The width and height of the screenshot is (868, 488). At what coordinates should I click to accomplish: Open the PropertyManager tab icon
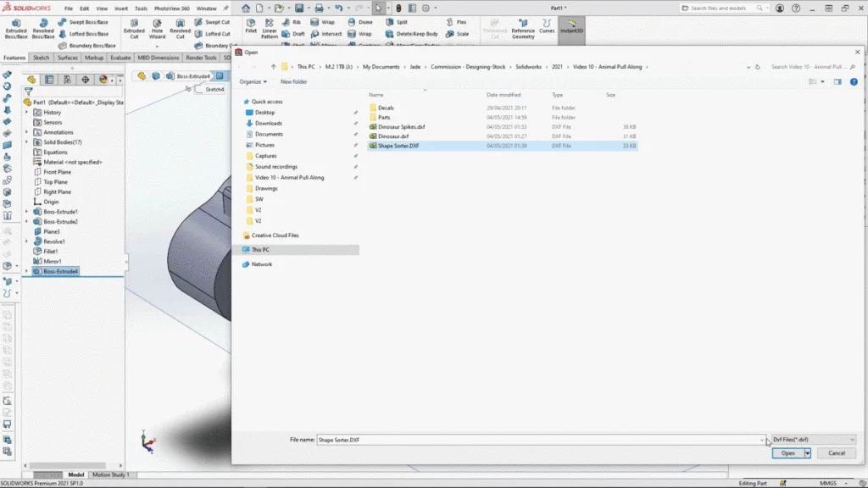click(49, 80)
